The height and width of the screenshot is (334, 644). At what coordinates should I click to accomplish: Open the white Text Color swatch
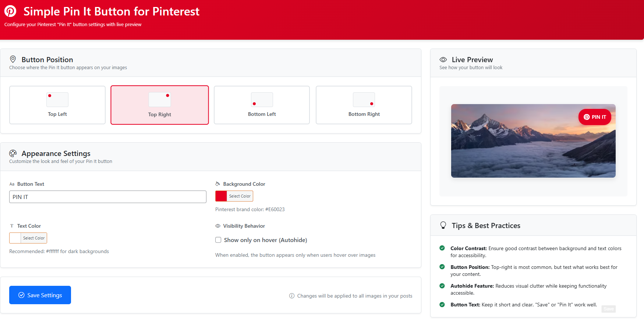[x=15, y=238]
